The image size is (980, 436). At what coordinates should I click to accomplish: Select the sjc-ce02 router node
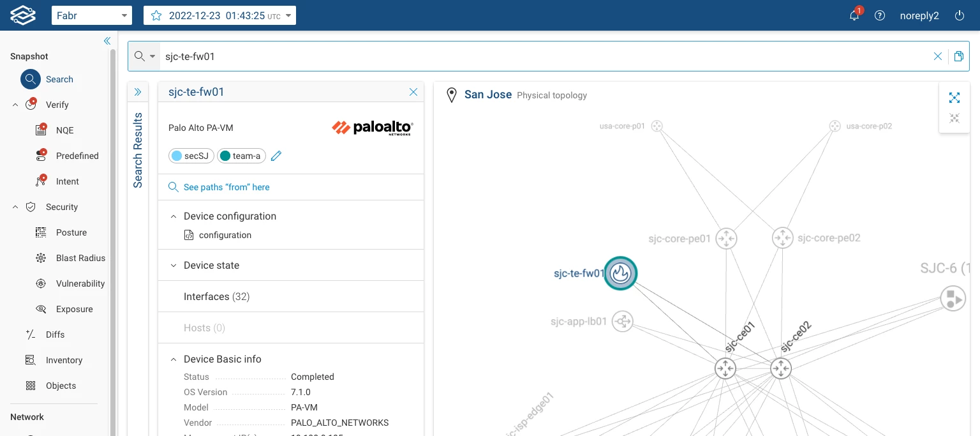coord(781,368)
